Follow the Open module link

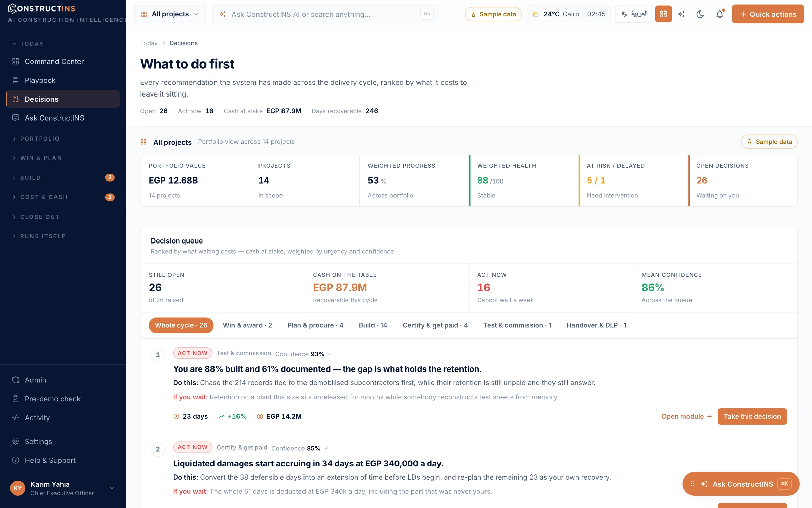click(x=686, y=416)
